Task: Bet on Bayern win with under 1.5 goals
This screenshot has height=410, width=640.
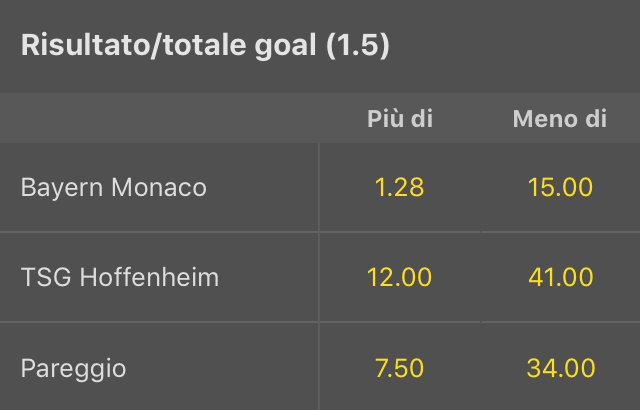Action: point(560,187)
